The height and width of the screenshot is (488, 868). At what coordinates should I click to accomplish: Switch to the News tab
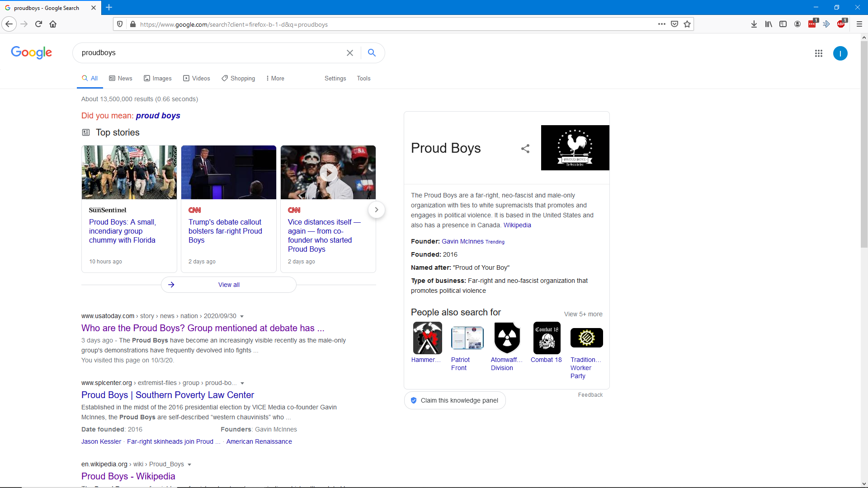tap(121, 78)
